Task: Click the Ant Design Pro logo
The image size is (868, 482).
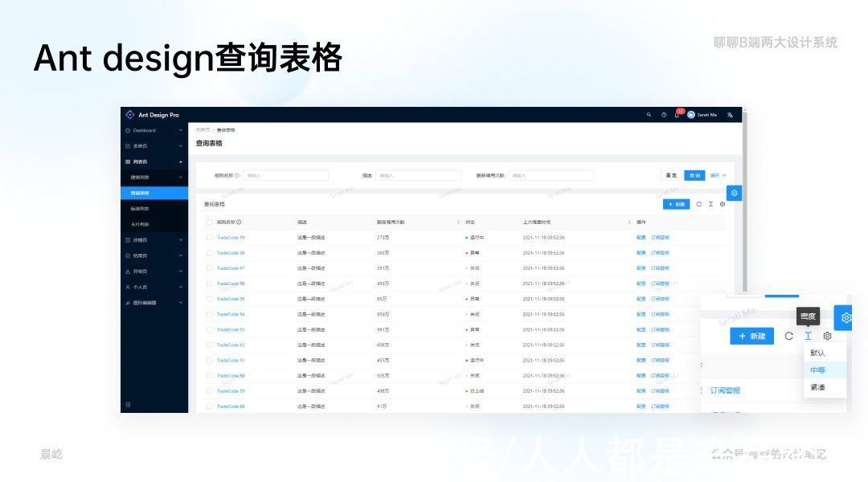Action: [x=149, y=114]
